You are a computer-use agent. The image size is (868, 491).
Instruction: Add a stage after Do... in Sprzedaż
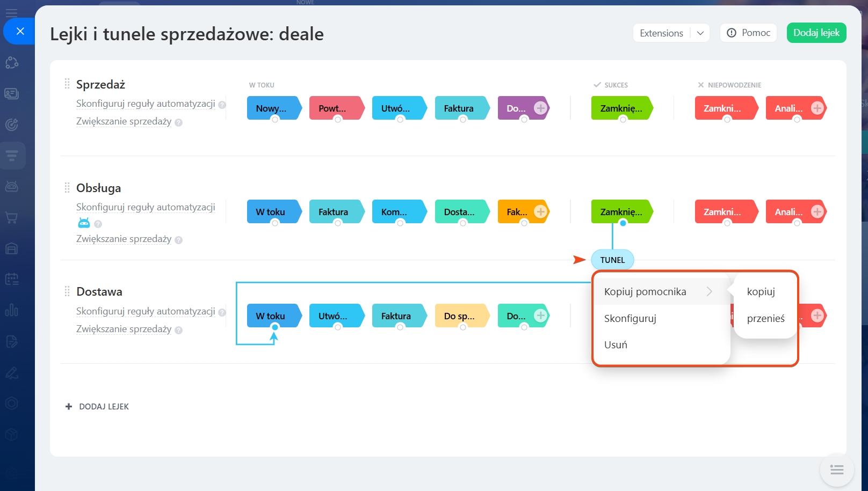[x=540, y=108]
